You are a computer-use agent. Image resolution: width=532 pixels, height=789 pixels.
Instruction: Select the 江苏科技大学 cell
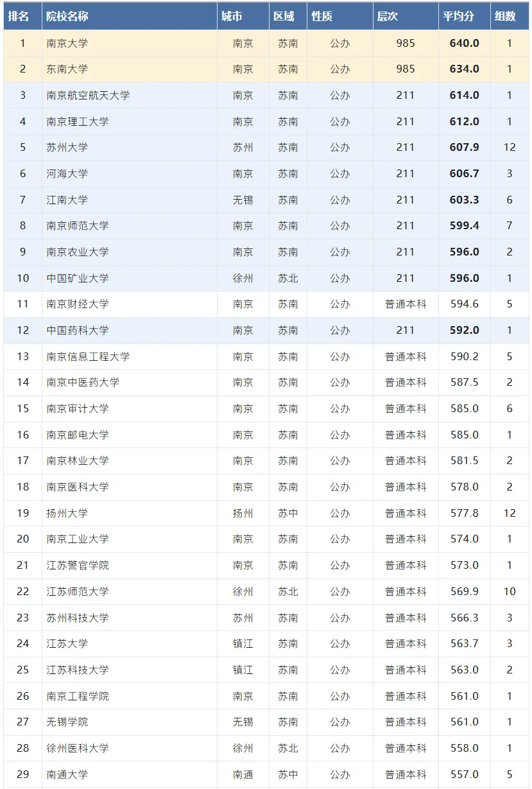[x=129, y=670]
